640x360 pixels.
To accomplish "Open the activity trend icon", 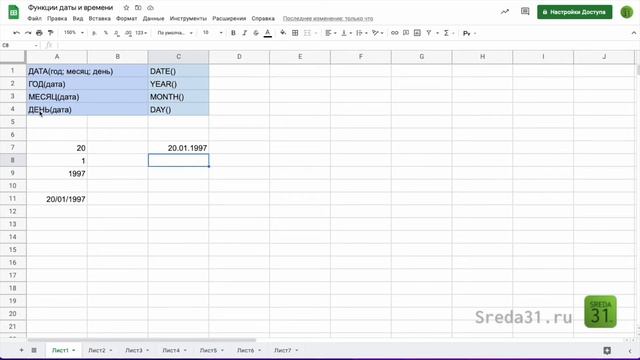I will [505, 12].
